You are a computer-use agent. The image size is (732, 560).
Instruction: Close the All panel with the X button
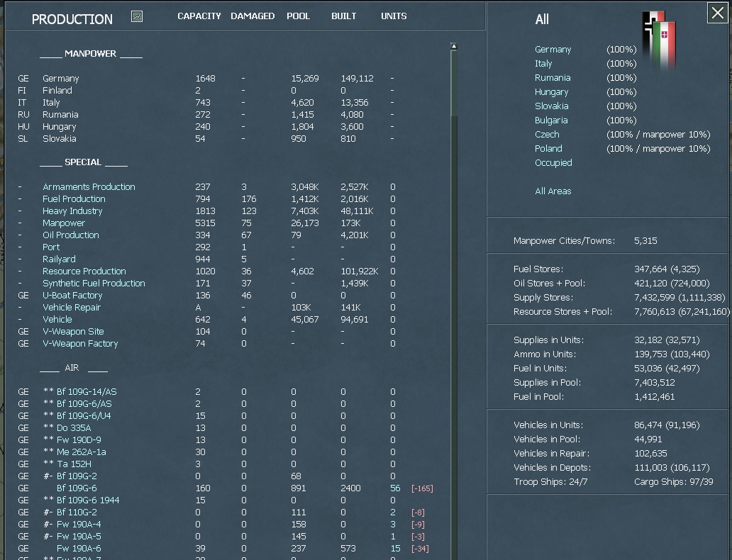point(717,12)
